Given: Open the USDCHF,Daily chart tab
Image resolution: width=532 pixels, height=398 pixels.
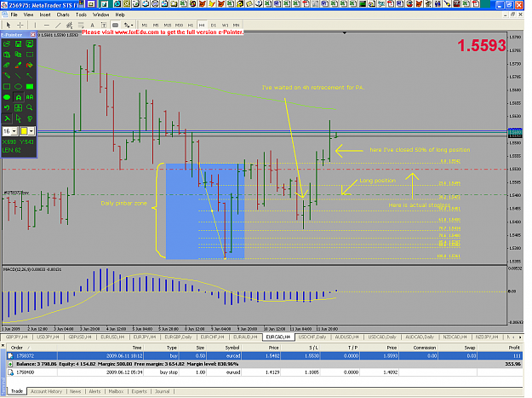Looking at the screenshot, I should (x=312, y=337).
